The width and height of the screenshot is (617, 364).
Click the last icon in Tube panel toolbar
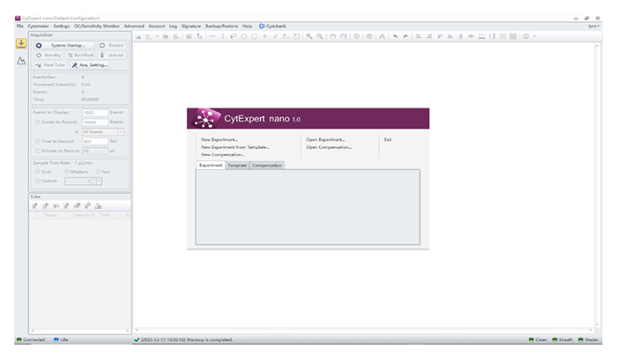coord(98,205)
